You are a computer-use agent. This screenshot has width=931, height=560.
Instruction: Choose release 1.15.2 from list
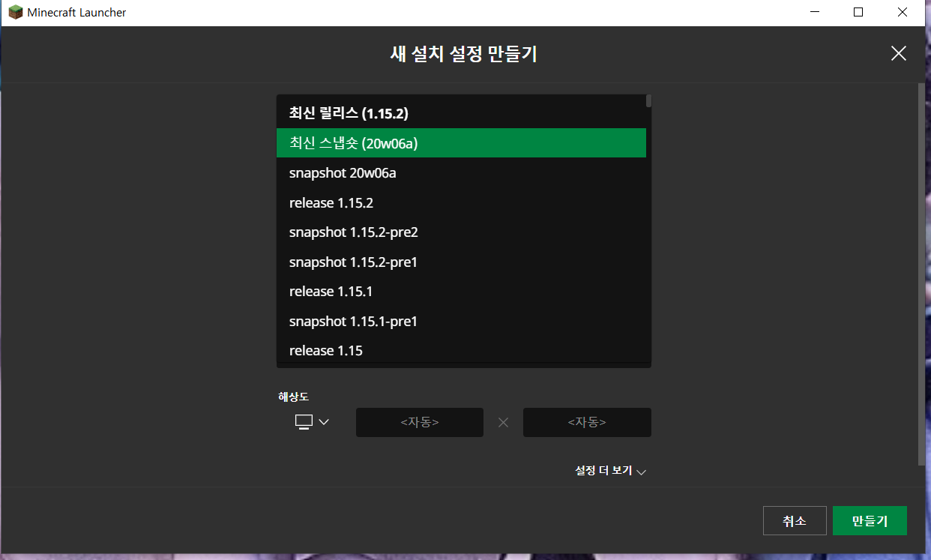point(461,202)
